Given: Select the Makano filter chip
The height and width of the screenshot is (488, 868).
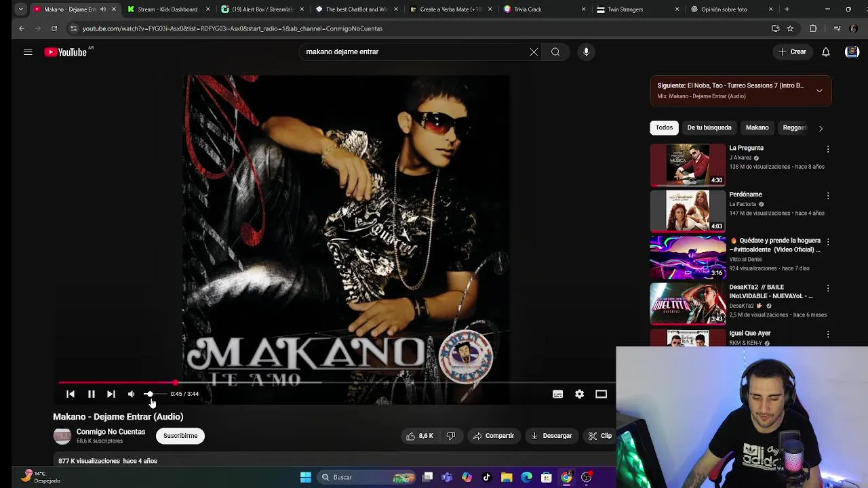Looking at the screenshot, I should [x=757, y=127].
